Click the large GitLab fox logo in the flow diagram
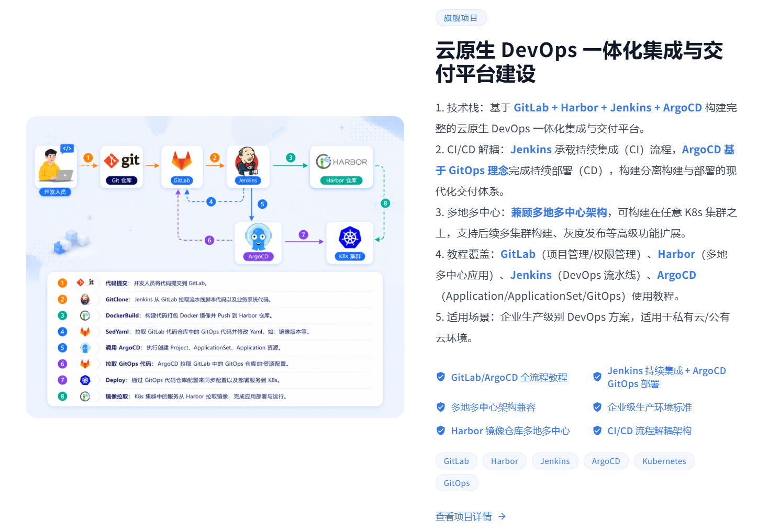The height and width of the screenshot is (532, 757). point(182,161)
